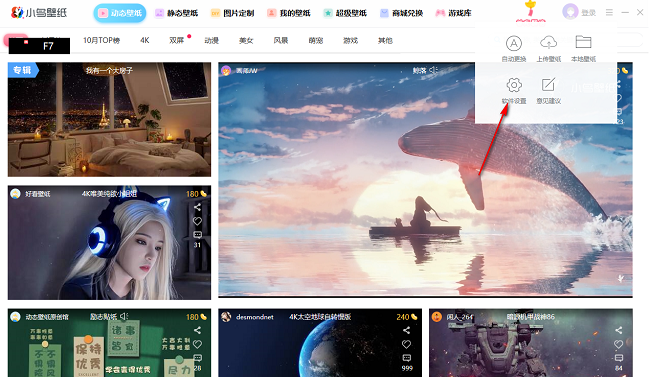Screen dimensions: 650x377
Task: Open 4K唯美纯欲小姐姐 wallpaper thumbnail
Action: click(109, 243)
